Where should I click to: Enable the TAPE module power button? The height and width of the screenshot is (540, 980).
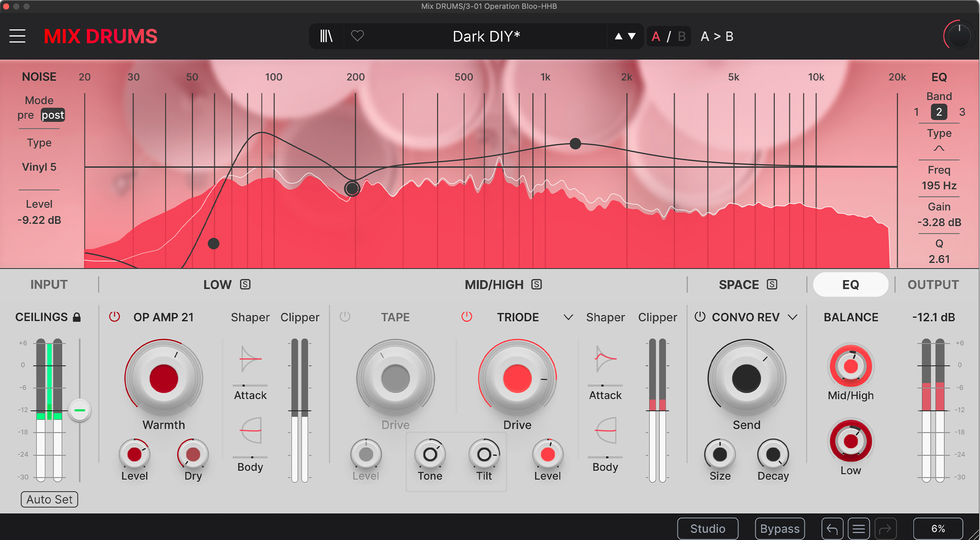tap(345, 316)
